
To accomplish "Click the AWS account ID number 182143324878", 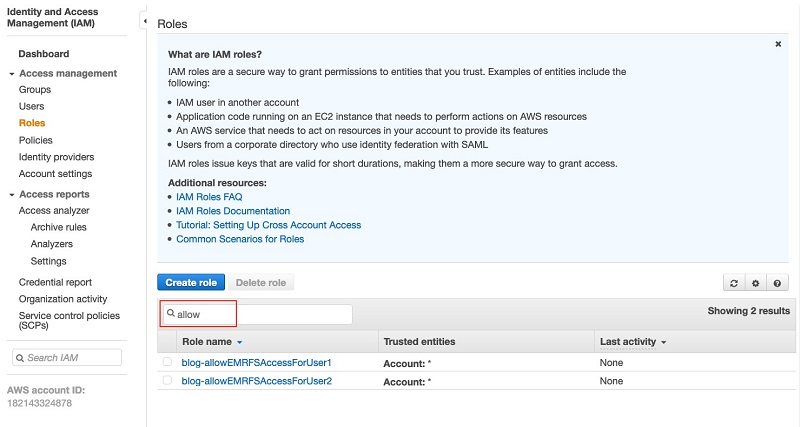I will (39, 403).
